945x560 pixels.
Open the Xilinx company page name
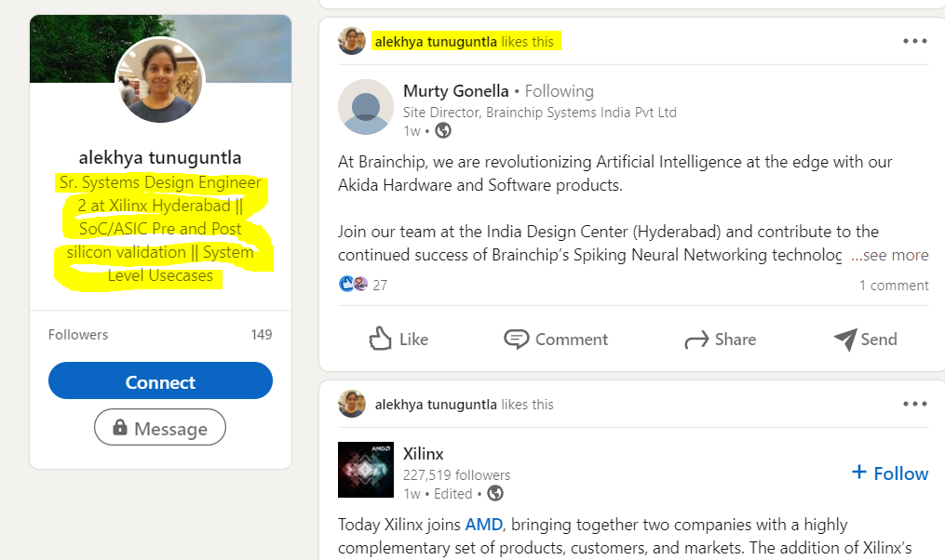pyautogui.click(x=423, y=453)
